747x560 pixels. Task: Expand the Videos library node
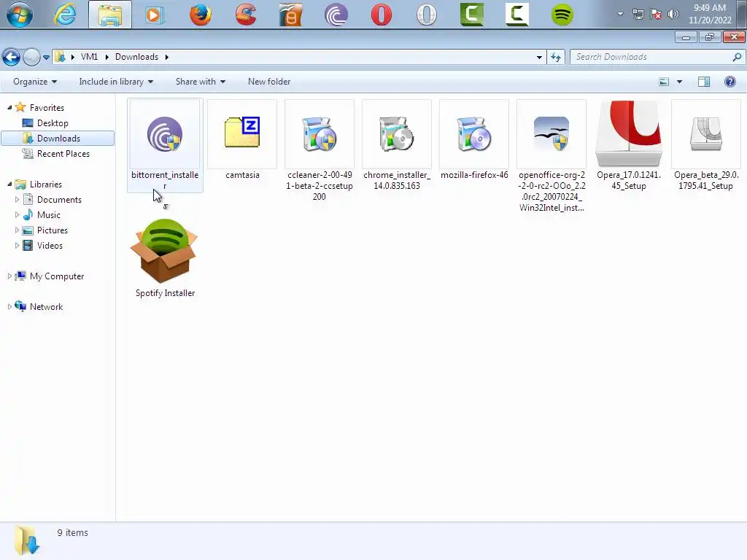point(18,245)
